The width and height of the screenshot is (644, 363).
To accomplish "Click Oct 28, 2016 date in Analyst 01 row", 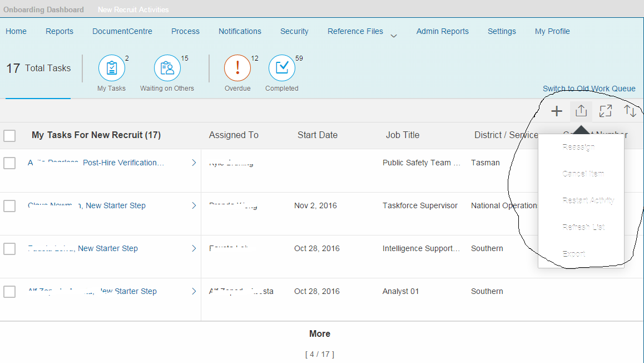I will 316,291.
